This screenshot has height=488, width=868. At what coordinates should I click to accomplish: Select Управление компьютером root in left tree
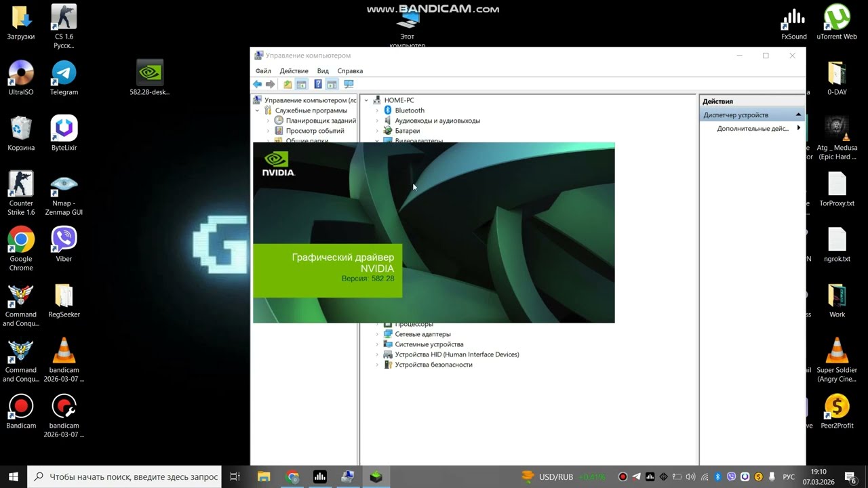(310, 100)
